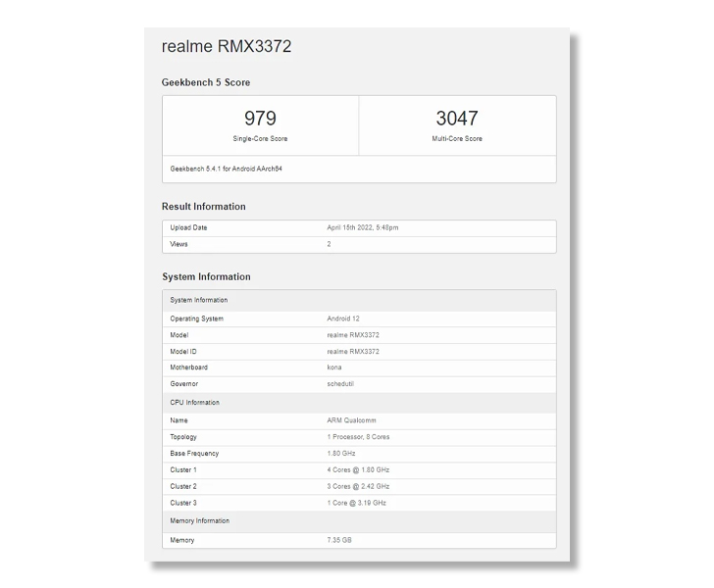Select the single-core score 979
The image size is (714, 588).
(x=260, y=119)
